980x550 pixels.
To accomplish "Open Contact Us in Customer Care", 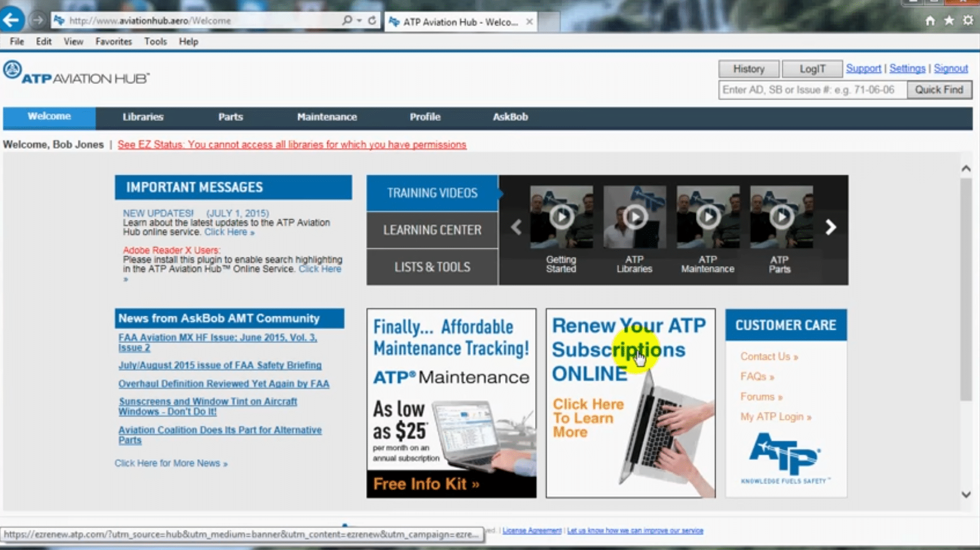I will coord(769,357).
